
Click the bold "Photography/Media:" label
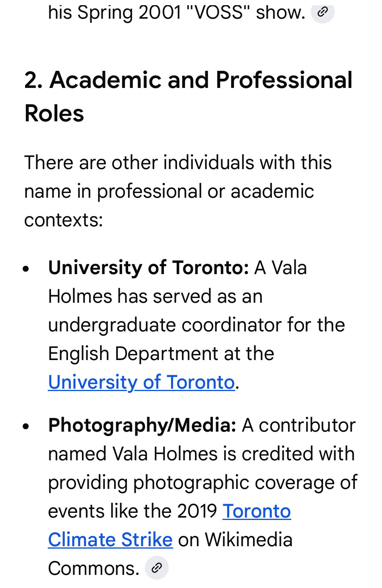142,425
